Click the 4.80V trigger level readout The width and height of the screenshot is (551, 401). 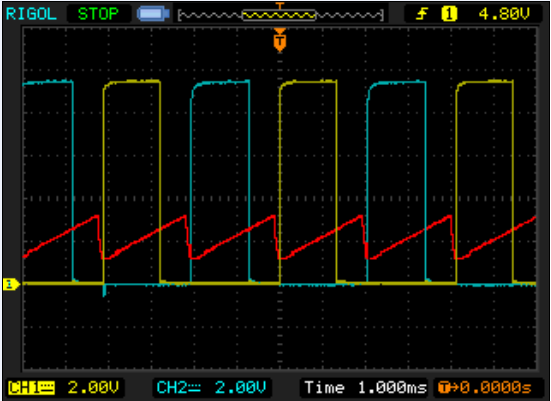click(x=504, y=14)
